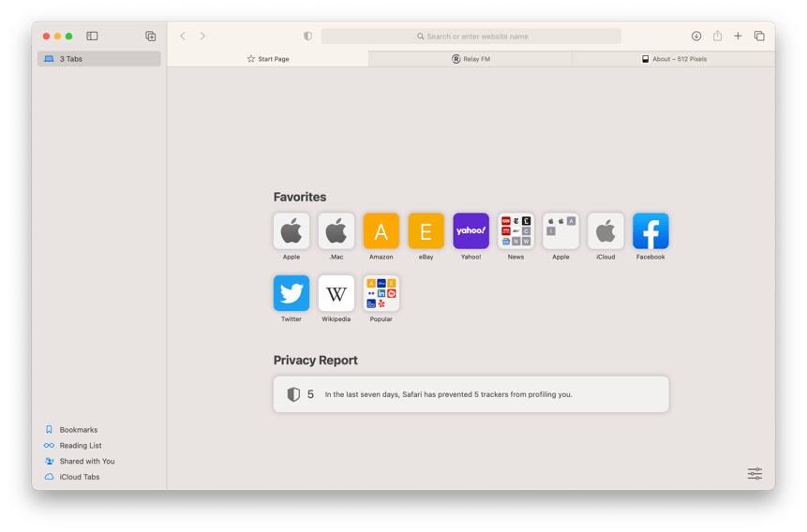Switch to the Relay FM tab
The width and height of the screenshot is (807, 532).
point(471,59)
